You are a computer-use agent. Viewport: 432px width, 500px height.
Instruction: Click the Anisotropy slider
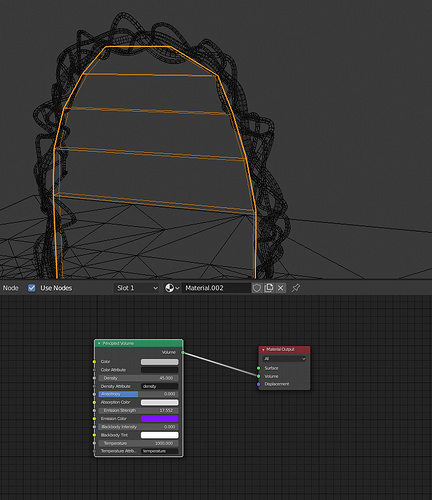coord(138,394)
